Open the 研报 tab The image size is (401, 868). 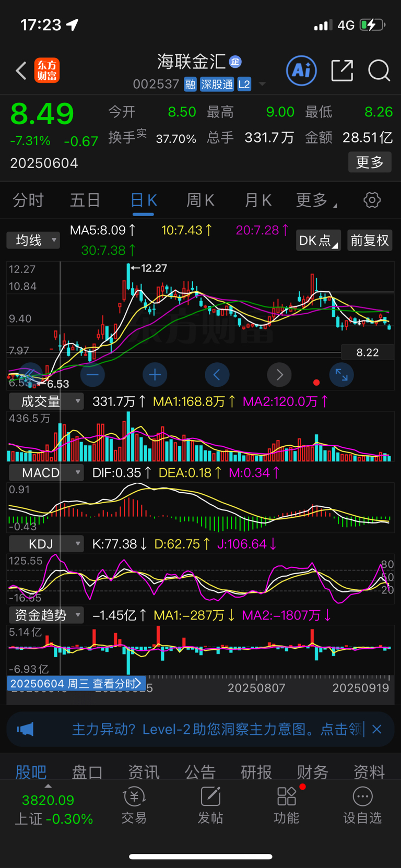[256, 771]
